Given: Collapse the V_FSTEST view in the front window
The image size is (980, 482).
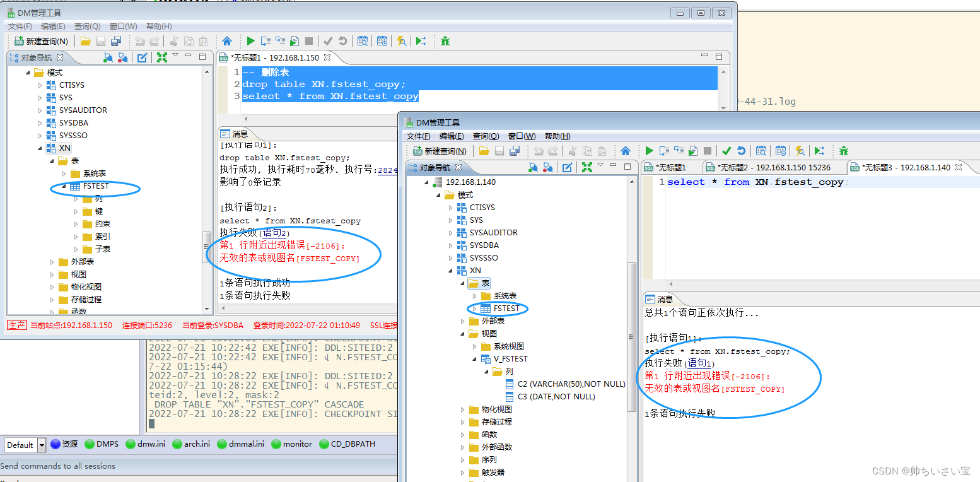Looking at the screenshot, I should coord(475,359).
